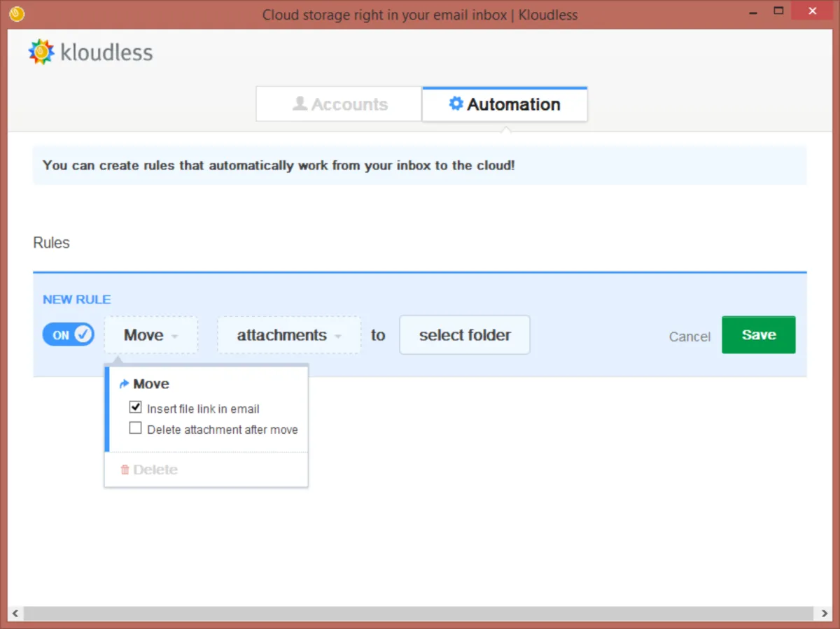Click the scrollbar right arrow
Screen dimensions: 840x629
[823, 614]
